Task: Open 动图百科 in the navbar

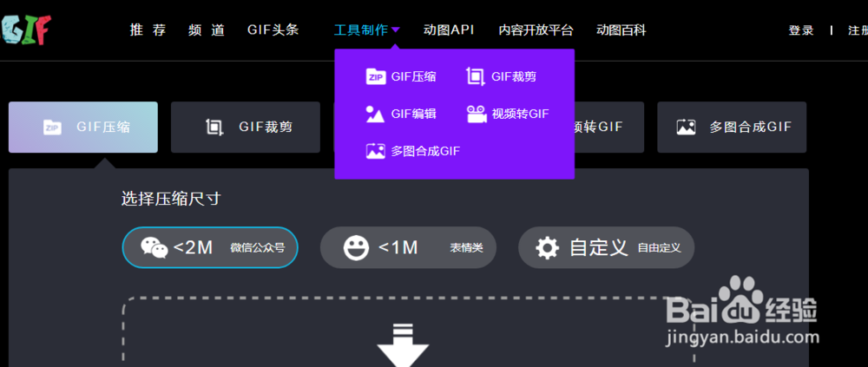Action: click(x=621, y=29)
